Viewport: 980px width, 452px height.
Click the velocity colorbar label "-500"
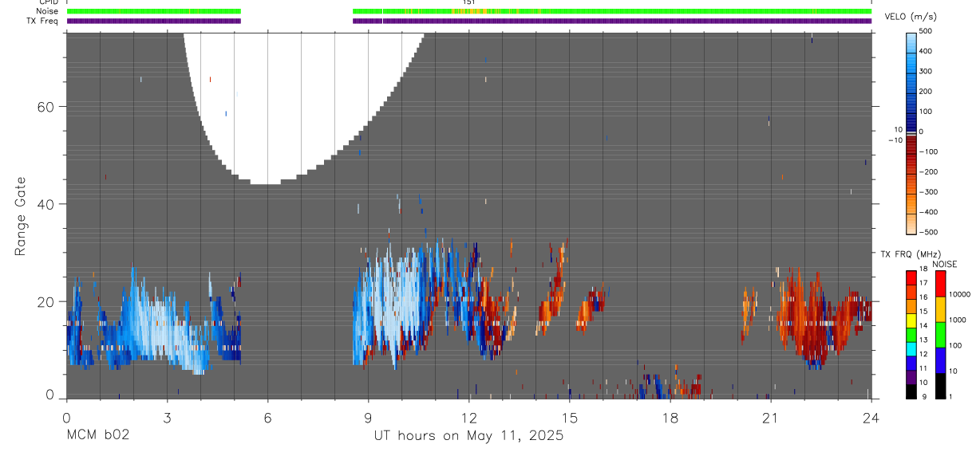[927, 232]
